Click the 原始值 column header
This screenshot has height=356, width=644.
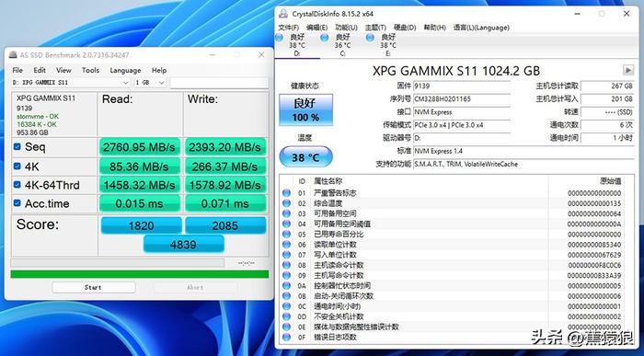(x=610, y=181)
